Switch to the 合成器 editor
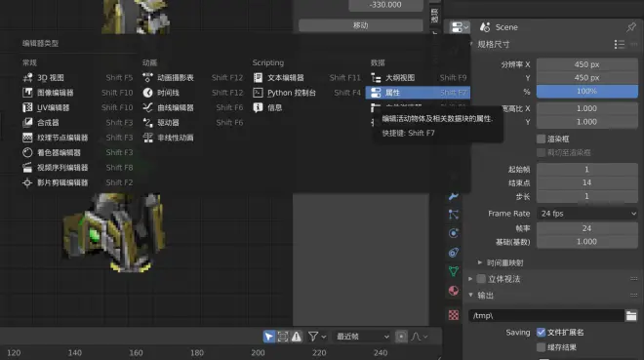The image size is (644, 360). tap(78, 122)
